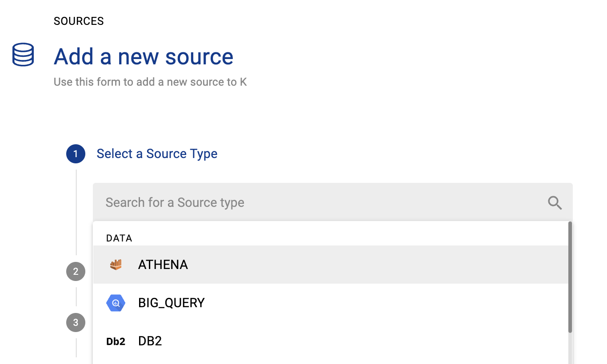Choose BIG_QUERY option in dropdown
607x364 pixels.
click(x=171, y=303)
